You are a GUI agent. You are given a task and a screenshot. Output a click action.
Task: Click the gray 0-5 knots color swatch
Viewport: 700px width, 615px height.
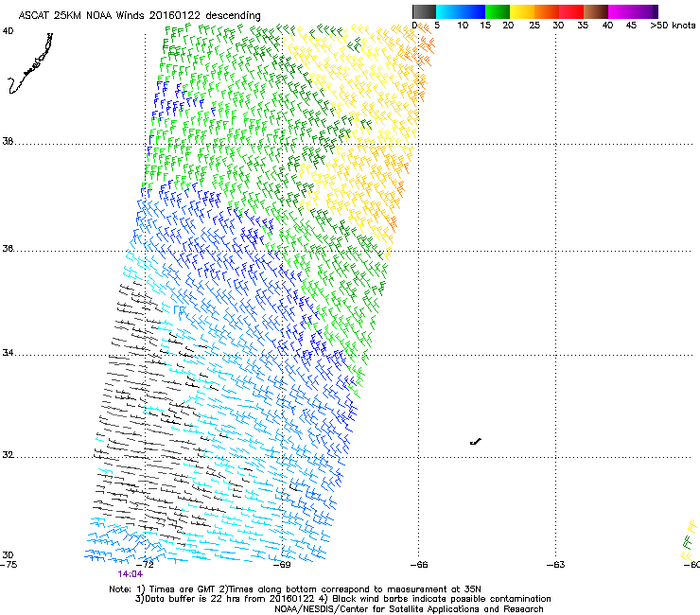[x=424, y=11]
